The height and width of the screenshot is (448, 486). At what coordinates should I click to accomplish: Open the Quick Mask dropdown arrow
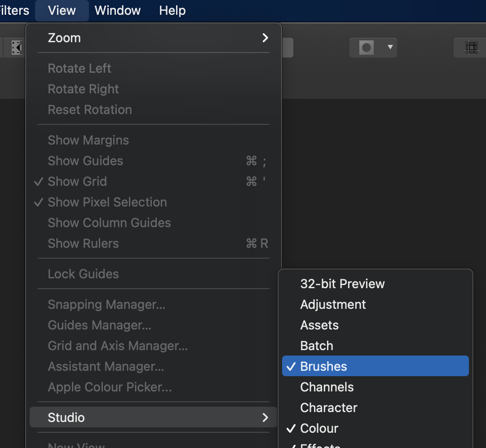[x=390, y=48]
